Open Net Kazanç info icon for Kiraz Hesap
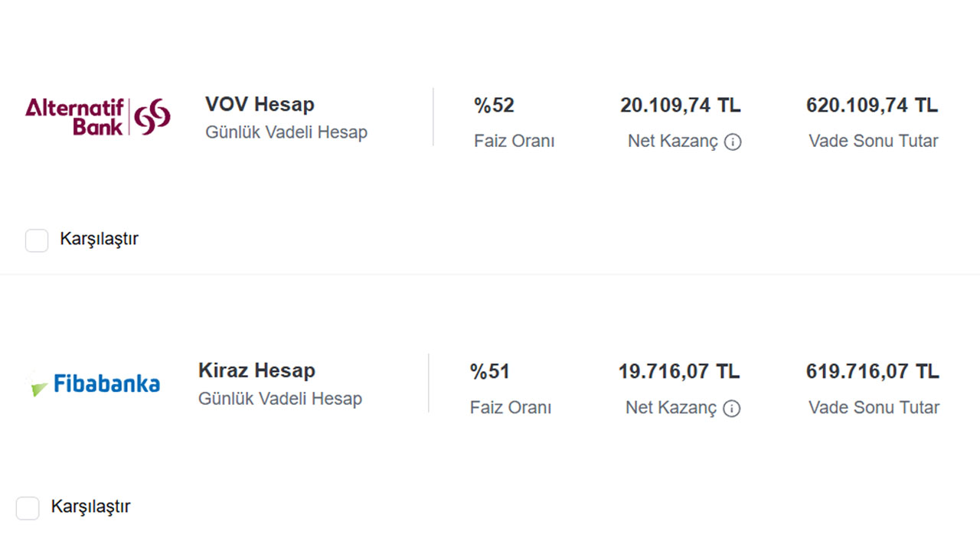Screen dimensions: 980x551 pyautogui.click(x=732, y=409)
